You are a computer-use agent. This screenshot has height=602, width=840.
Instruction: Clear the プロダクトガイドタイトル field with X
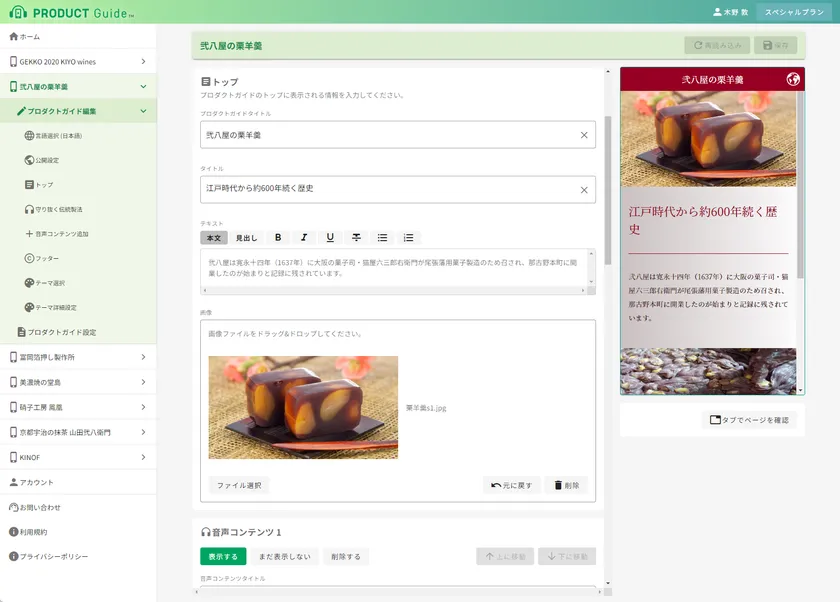pos(584,135)
